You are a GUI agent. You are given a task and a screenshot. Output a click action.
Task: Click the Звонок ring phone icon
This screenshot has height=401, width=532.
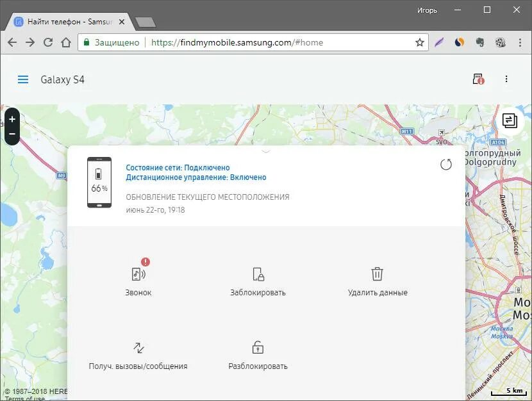[x=138, y=274]
